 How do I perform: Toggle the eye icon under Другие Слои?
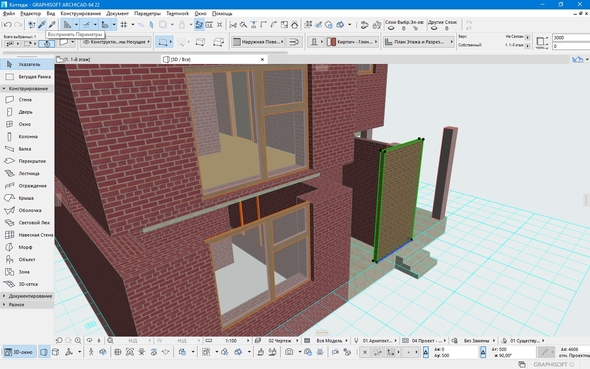pyautogui.click(x=434, y=29)
